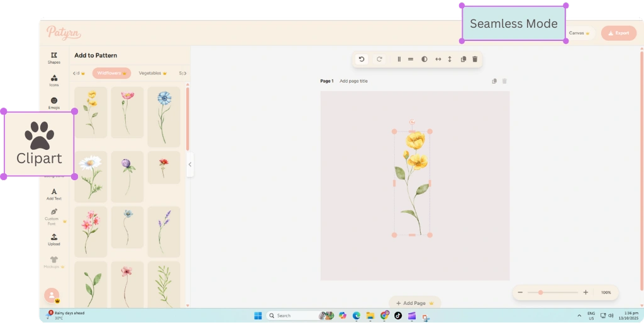This screenshot has width=644, height=325.
Task: Click the undo arrow in toolbar
Action: 361,59
